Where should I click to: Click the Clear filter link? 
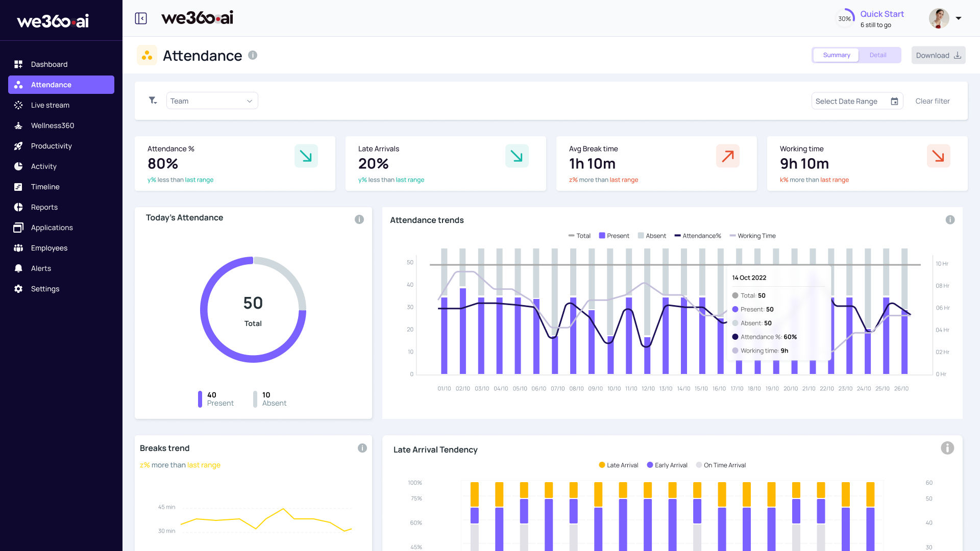(933, 101)
